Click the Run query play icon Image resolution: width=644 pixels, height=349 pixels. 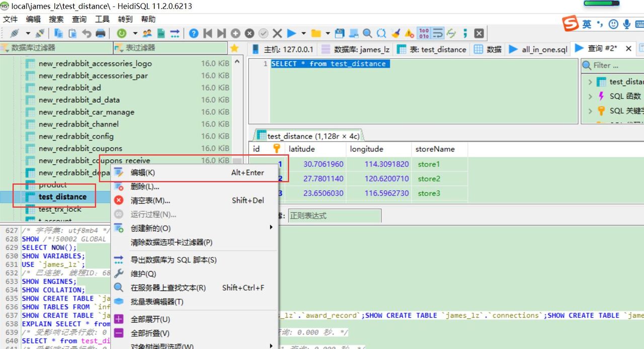click(x=291, y=33)
